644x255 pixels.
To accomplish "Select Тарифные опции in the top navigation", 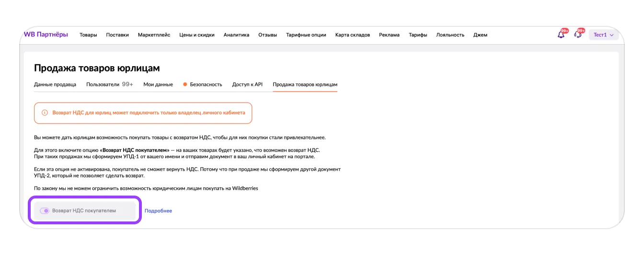I will click(x=306, y=35).
